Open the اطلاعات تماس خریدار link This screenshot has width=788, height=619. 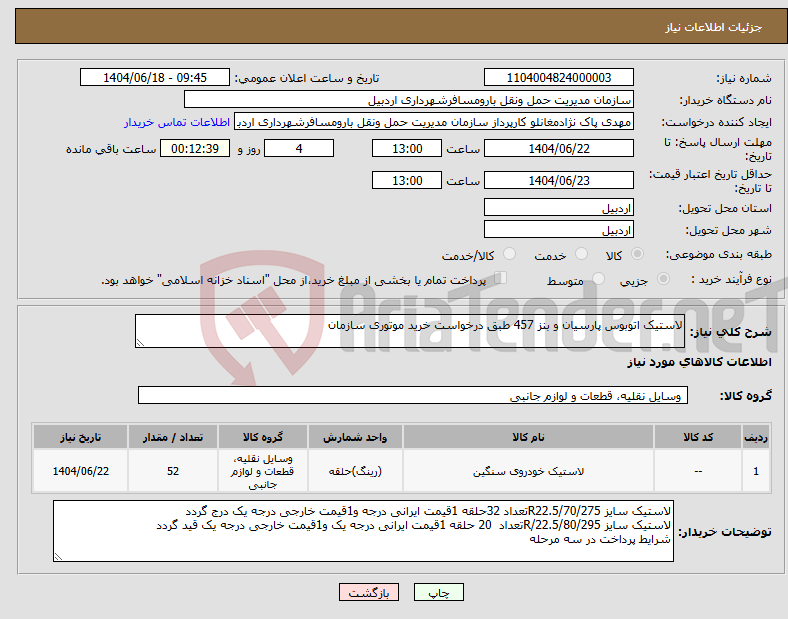pyautogui.click(x=177, y=122)
